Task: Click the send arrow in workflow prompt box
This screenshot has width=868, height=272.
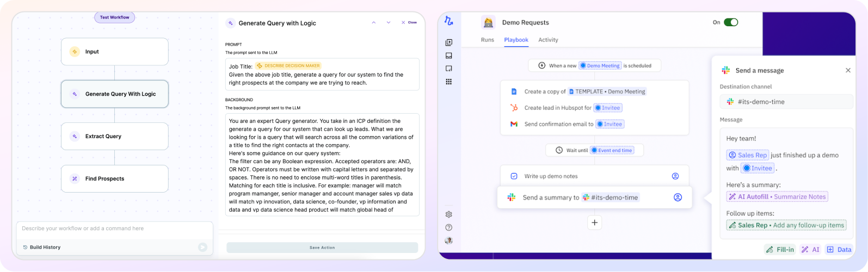Action: (x=202, y=247)
